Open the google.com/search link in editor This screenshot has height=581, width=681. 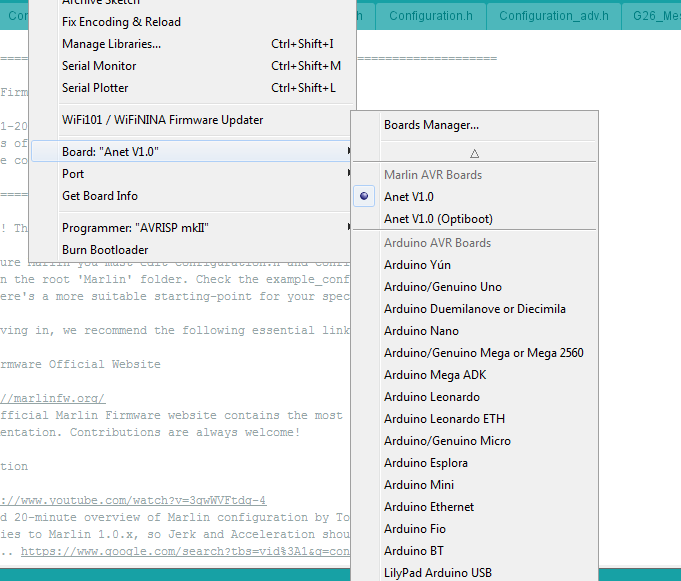tap(185, 551)
